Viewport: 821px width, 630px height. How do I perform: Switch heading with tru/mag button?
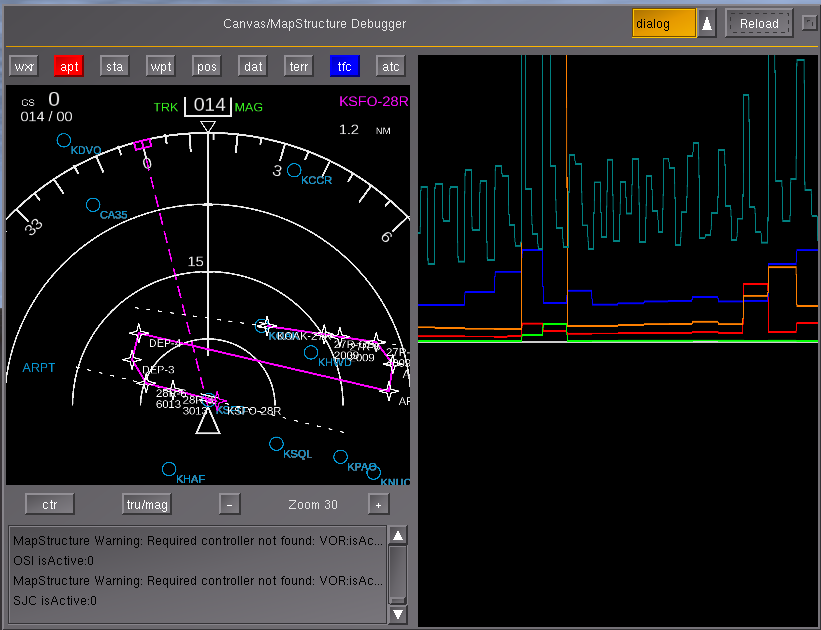click(x=147, y=504)
